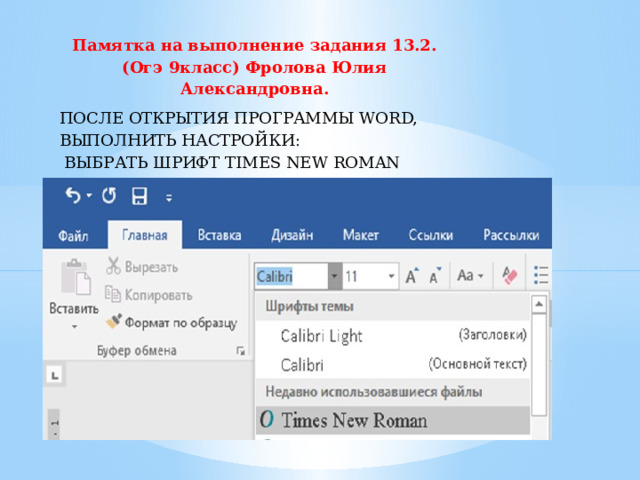Click the font size field showing 11
Screen dimensions: 640x480
click(x=363, y=276)
